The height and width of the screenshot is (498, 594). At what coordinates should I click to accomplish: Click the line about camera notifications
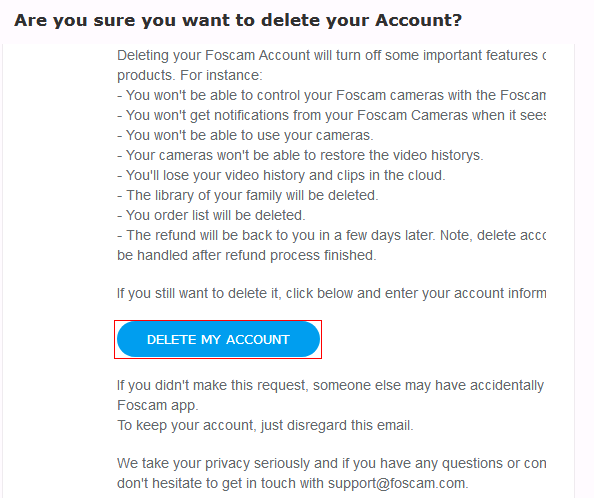(x=331, y=115)
